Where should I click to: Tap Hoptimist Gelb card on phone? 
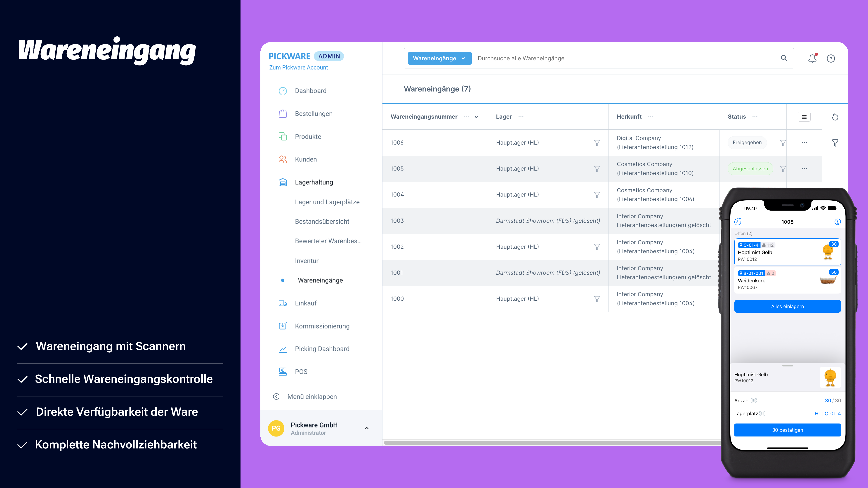pos(787,252)
